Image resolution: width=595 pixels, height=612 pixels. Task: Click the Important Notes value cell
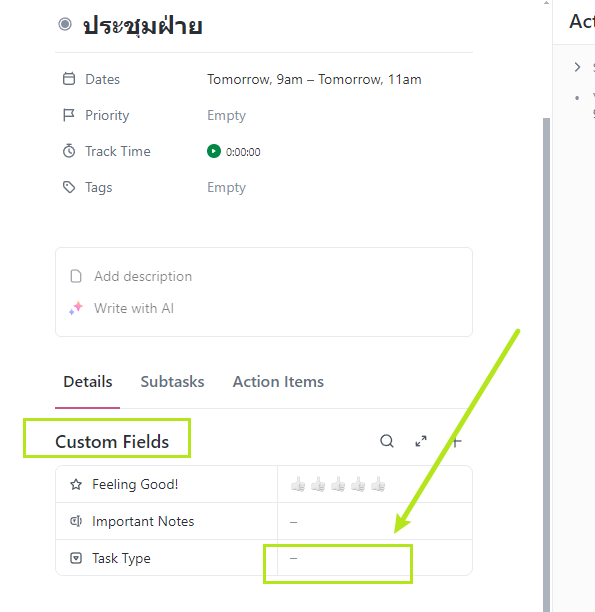pos(375,521)
